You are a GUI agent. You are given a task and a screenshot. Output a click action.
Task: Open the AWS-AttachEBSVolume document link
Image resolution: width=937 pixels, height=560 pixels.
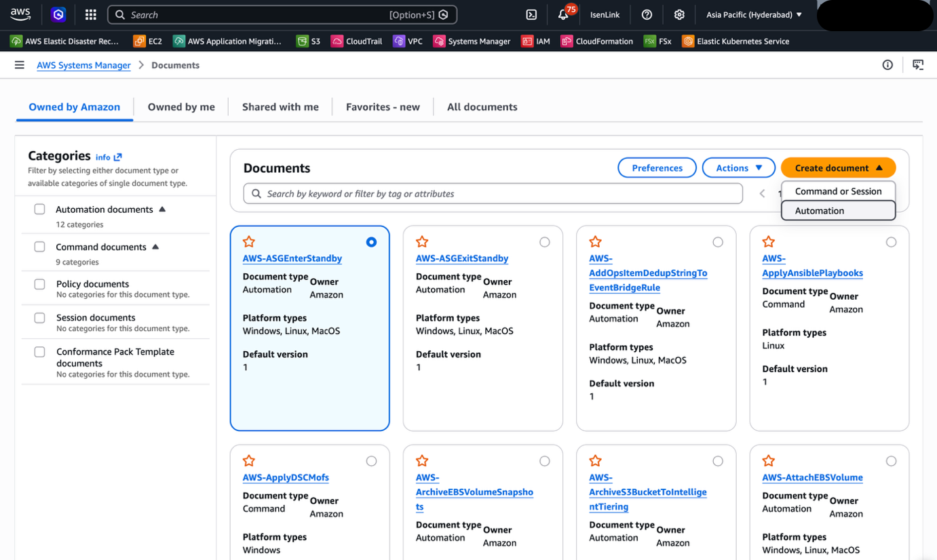pos(812,477)
